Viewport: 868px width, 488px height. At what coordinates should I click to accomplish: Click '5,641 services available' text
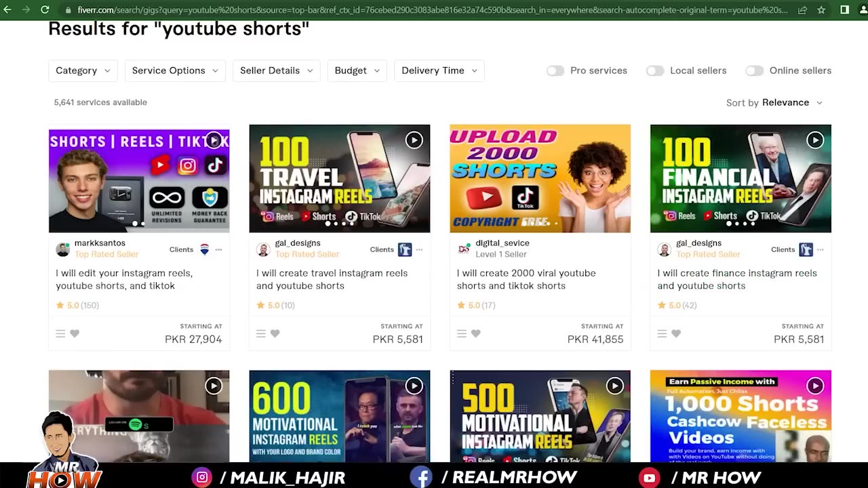(100, 102)
